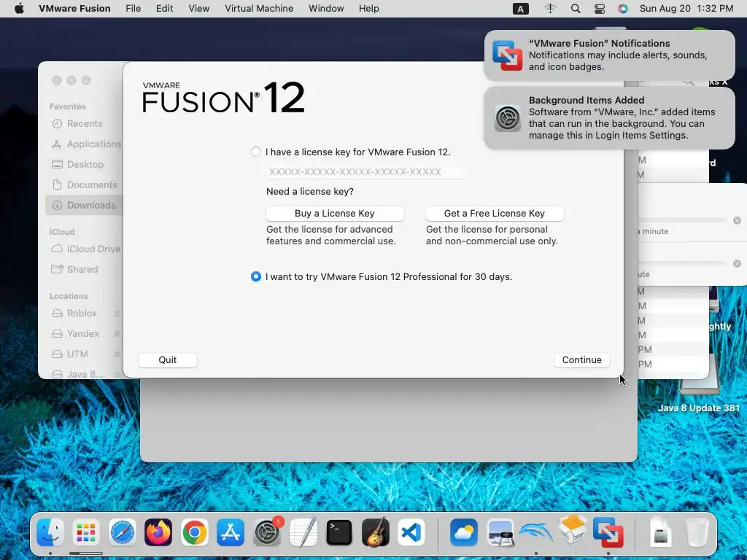Open the package box icon in Dock
Screen dimensions: 747x560
(572, 529)
